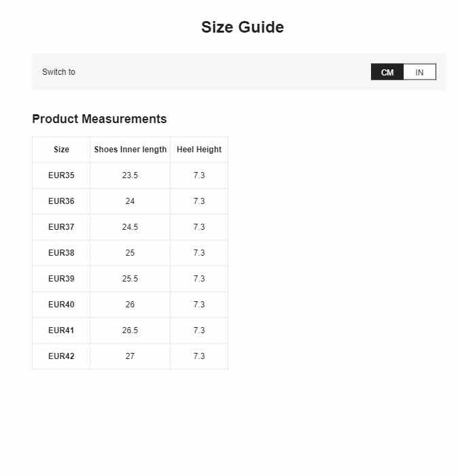Click the EUR39 size cell

[x=61, y=278]
